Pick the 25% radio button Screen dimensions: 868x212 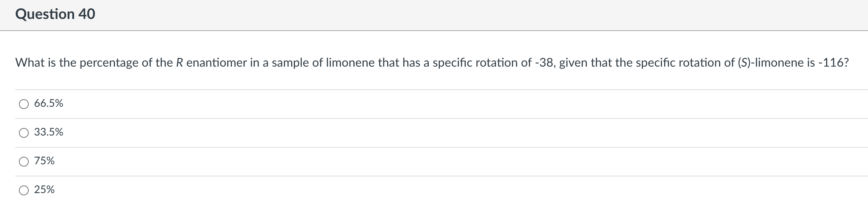point(24,190)
